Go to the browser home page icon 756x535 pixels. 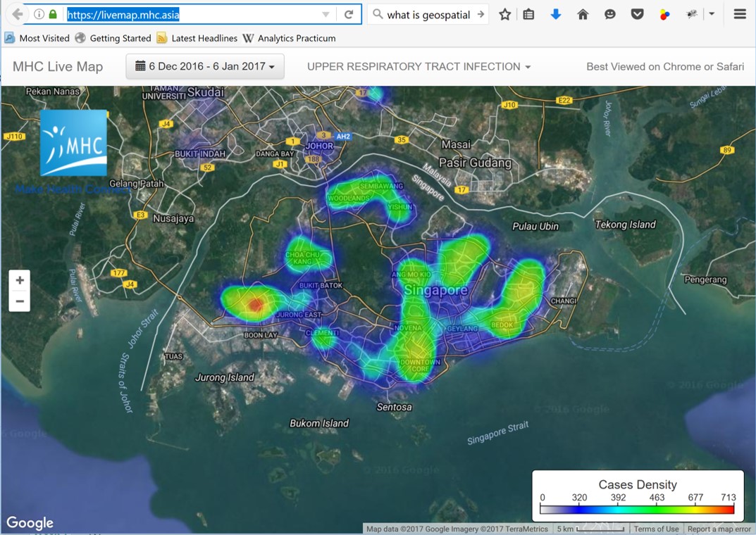[x=583, y=14]
